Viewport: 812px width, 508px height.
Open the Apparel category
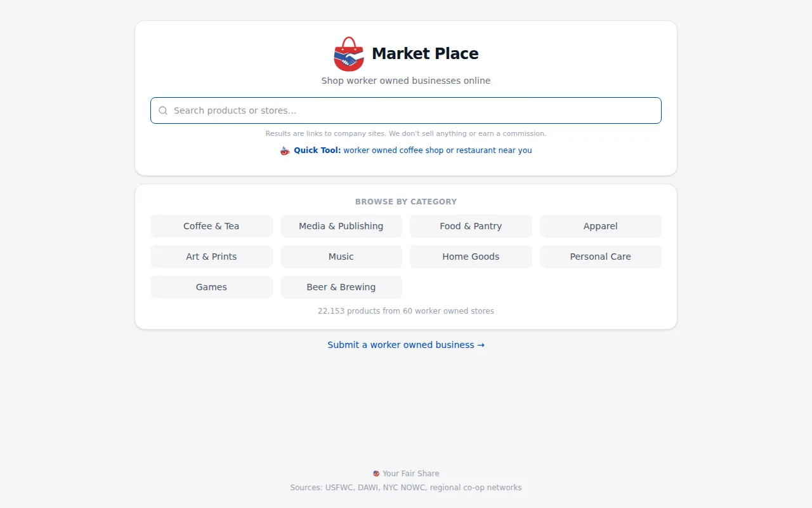coord(601,226)
